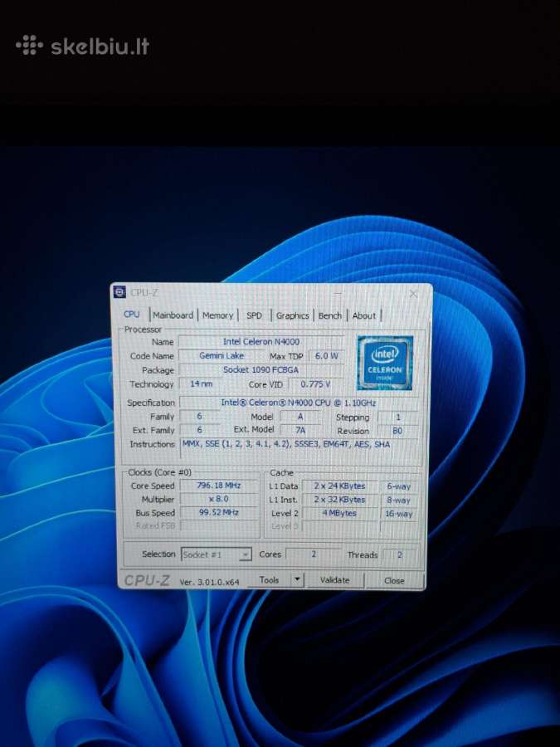
Task: Go to the About tab
Action: (x=364, y=315)
